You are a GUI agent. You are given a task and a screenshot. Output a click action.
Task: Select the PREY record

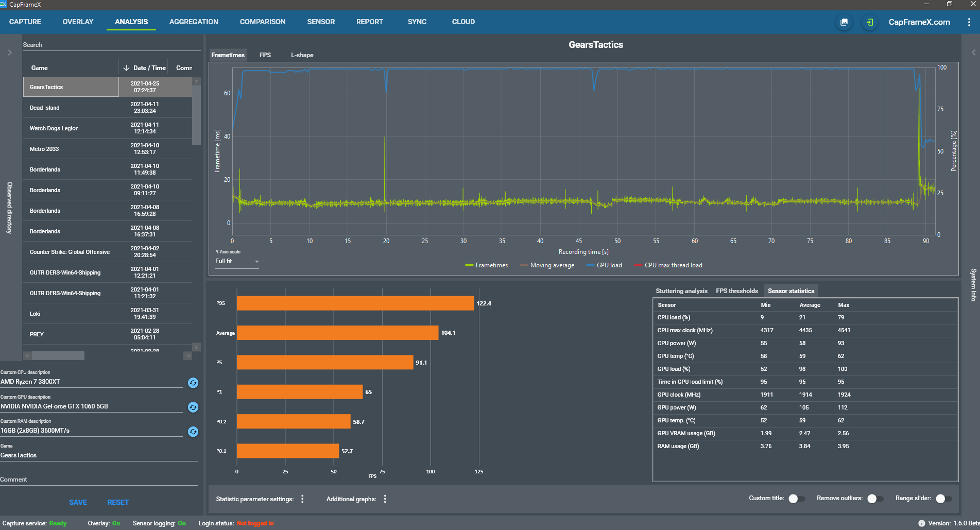pyautogui.click(x=108, y=334)
